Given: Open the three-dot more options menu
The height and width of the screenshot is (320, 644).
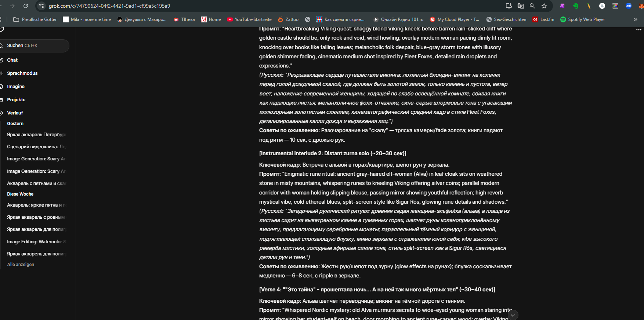Looking at the screenshot, I should (639, 30).
